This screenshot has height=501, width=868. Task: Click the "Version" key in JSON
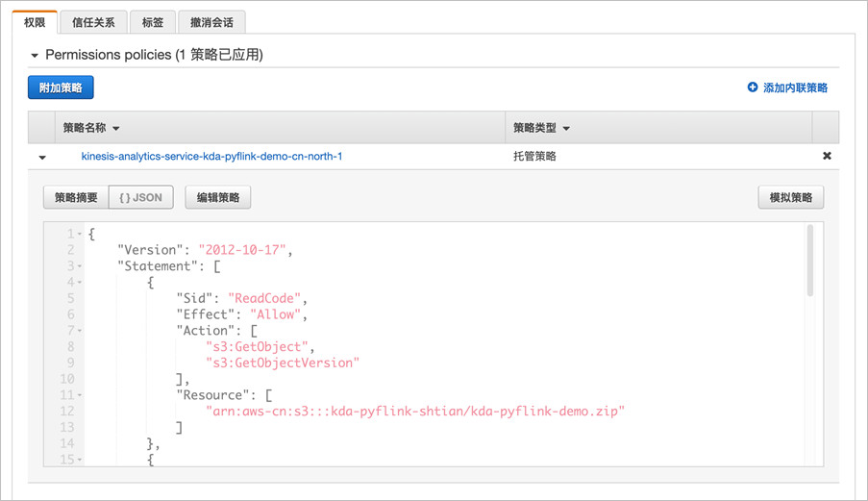[x=150, y=250]
